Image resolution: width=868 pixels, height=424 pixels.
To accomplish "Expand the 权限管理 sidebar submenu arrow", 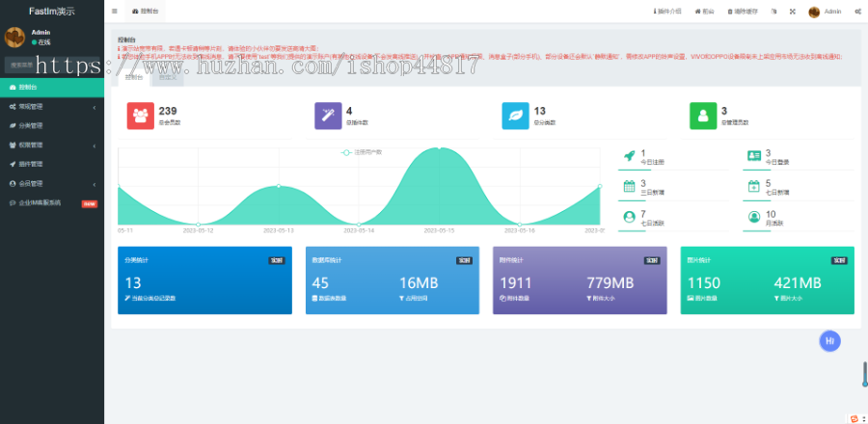I will point(95,146).
